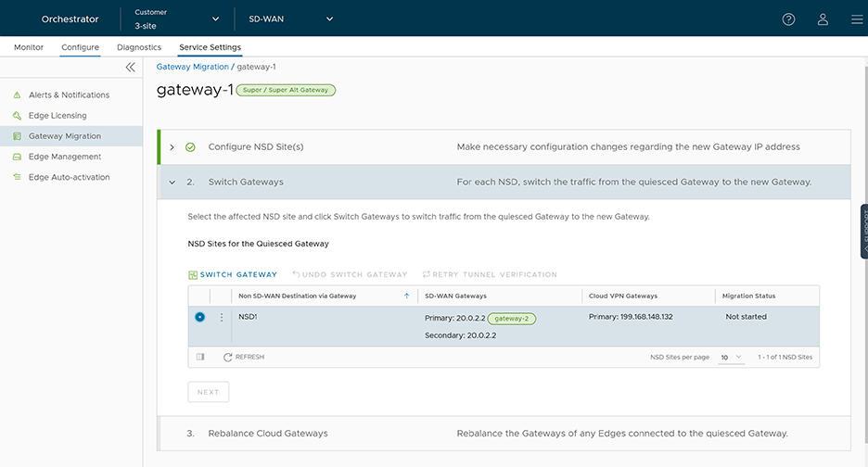868x467 pixels.
Task: Open Edge Licensing in the sidebar
Action: click(x=57, y=116)
